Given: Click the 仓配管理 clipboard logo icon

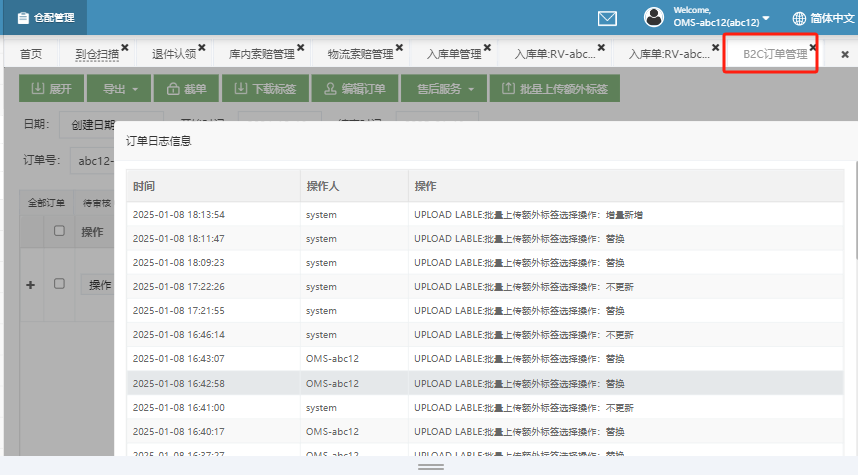Looking at the screenshot, I should coord(23,18).
